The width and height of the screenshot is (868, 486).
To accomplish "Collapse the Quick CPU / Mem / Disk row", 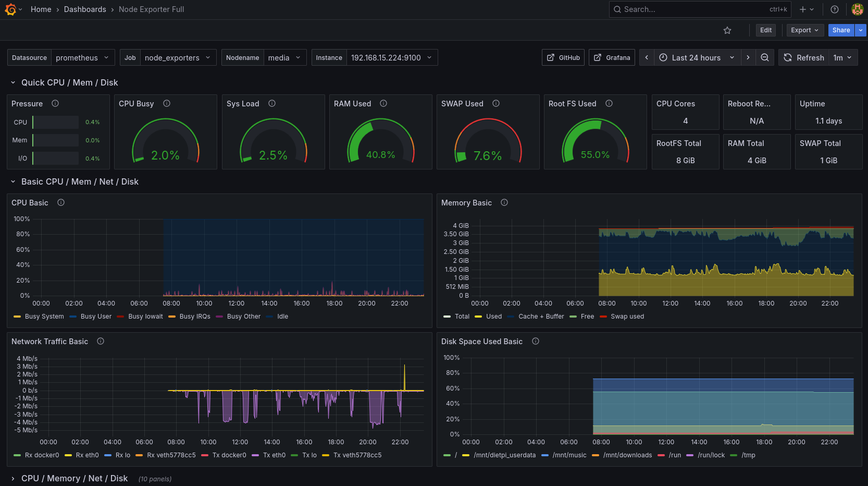I will click(x=13, y=82).
